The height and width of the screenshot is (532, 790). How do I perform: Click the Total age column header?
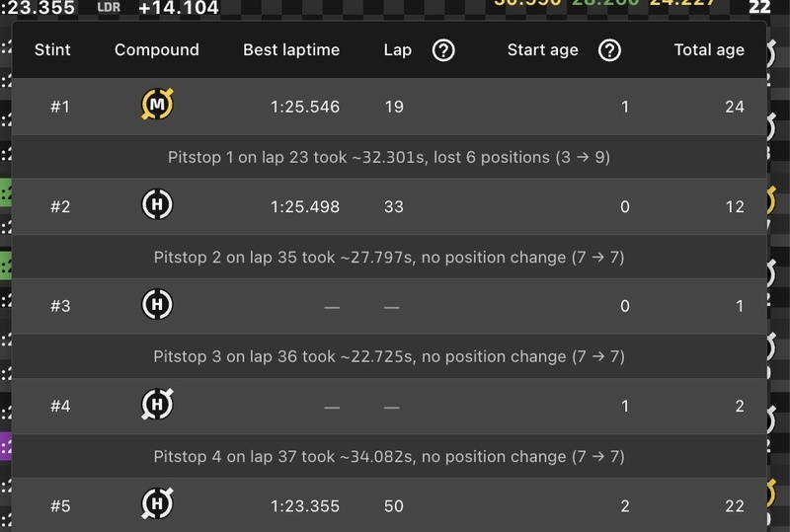click(x=709, y=50)
